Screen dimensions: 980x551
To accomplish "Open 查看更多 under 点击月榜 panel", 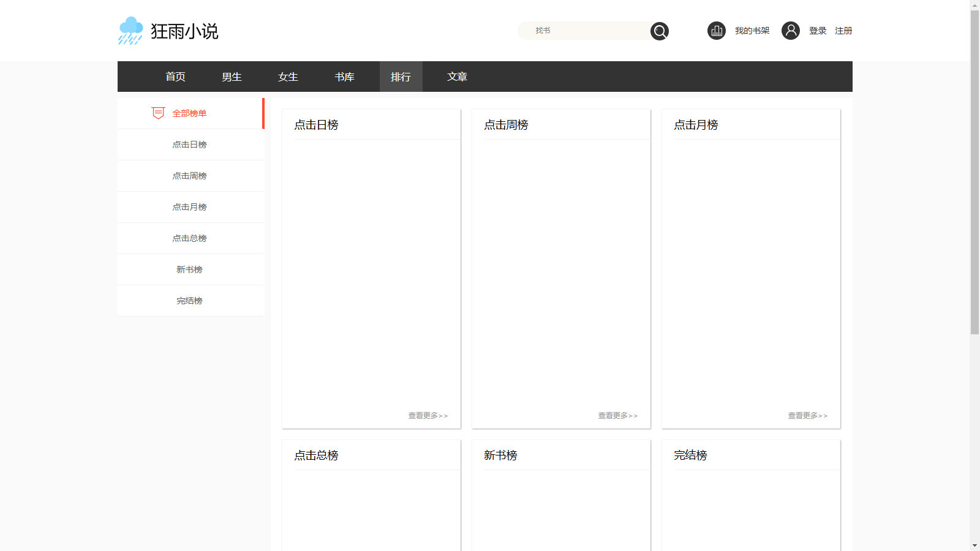I will point(807,415).
